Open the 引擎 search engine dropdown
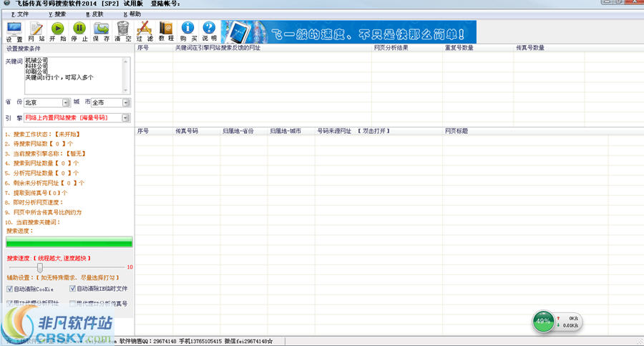Image resolution: width=644 pixels, height=346 pixels. pos(126,117)
